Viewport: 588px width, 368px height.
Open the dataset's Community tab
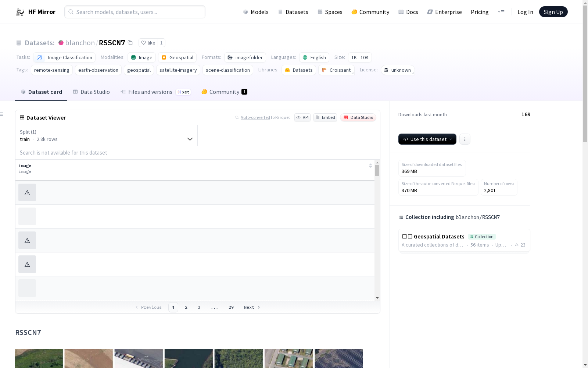224,92
